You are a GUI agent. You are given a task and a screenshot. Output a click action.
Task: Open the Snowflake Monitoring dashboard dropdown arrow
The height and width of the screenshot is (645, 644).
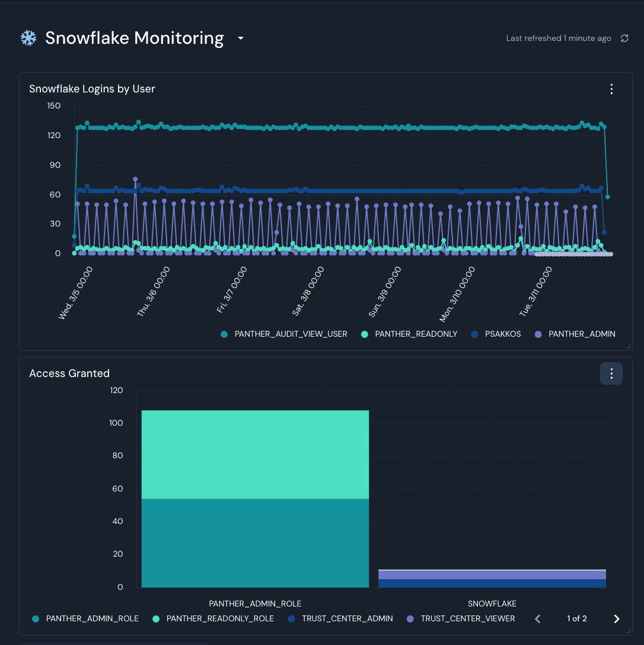tap(241, 39)
